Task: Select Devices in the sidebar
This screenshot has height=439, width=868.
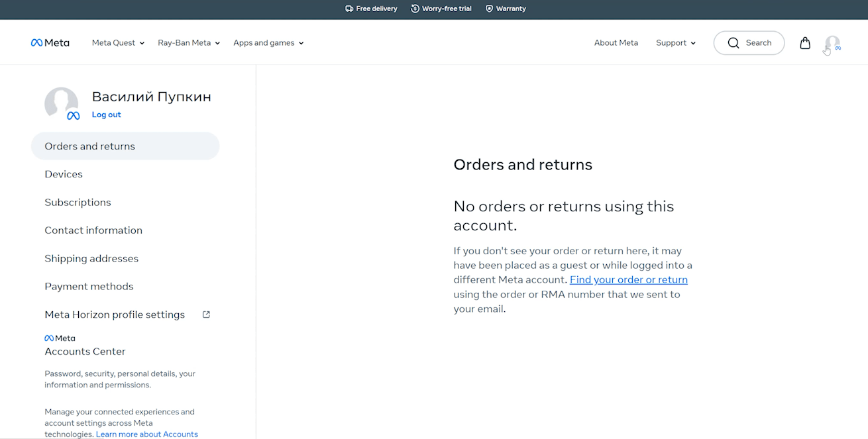Action: tap(64, 174)
